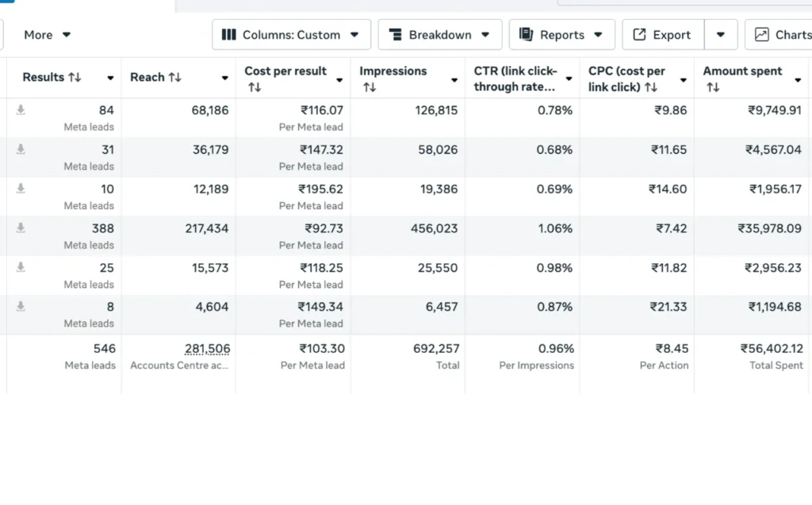Open the Cost per result column options arrow
The height and width of the screenshot is (505, 812).
coord(339,80)
